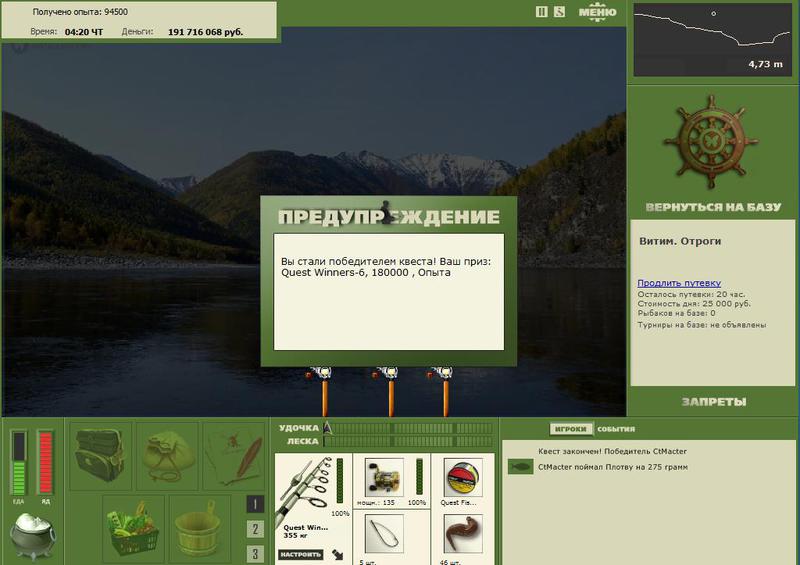Toggle sound with the S icon

pyautogui.click(x=559, y=12)
